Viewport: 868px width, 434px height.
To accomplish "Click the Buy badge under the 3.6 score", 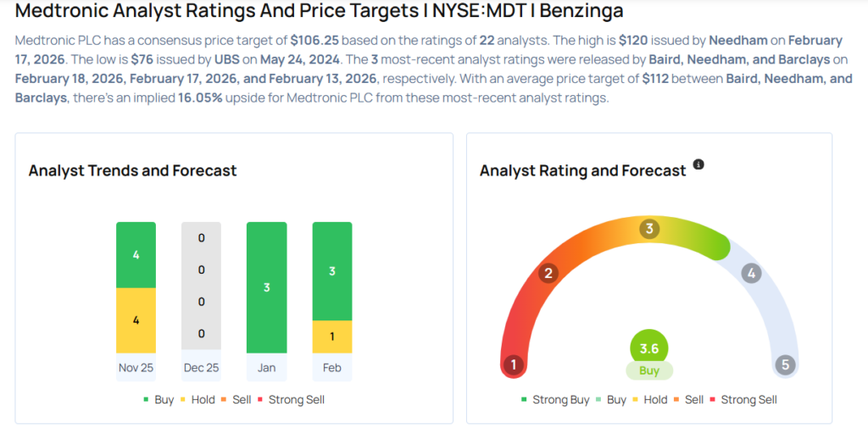I will click(649, 371).
